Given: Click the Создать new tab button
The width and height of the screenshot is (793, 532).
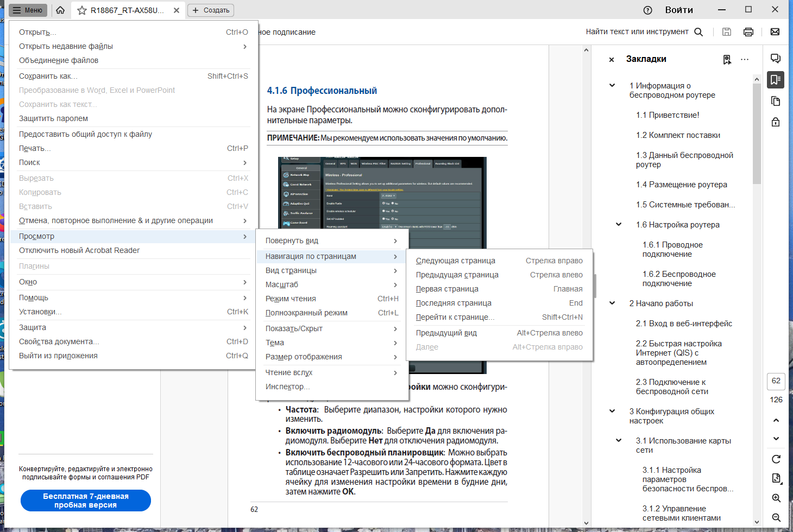Looking at the screenshot, I should (211, 10).
